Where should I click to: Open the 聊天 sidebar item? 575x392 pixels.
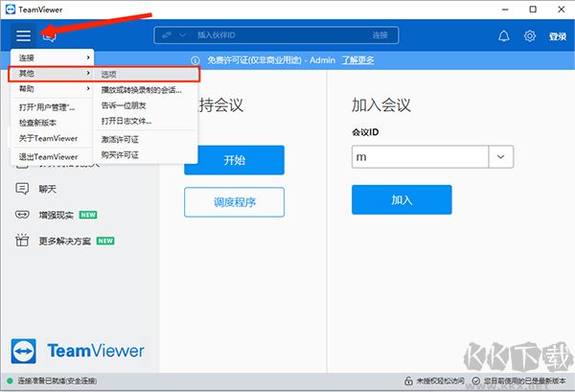(48, 189)
